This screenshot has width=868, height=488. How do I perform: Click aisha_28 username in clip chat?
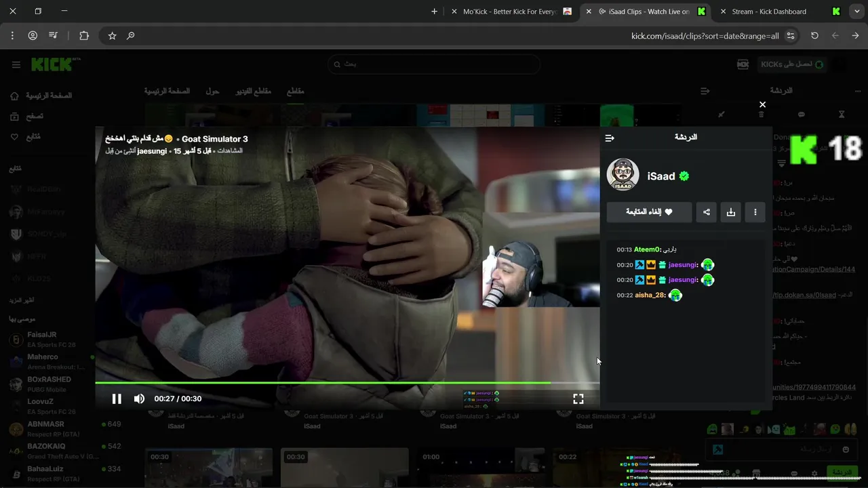pos(650,296)
